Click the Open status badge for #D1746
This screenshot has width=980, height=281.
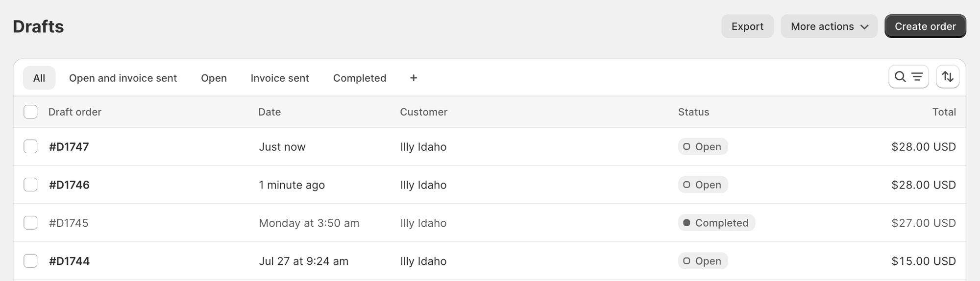703,185
